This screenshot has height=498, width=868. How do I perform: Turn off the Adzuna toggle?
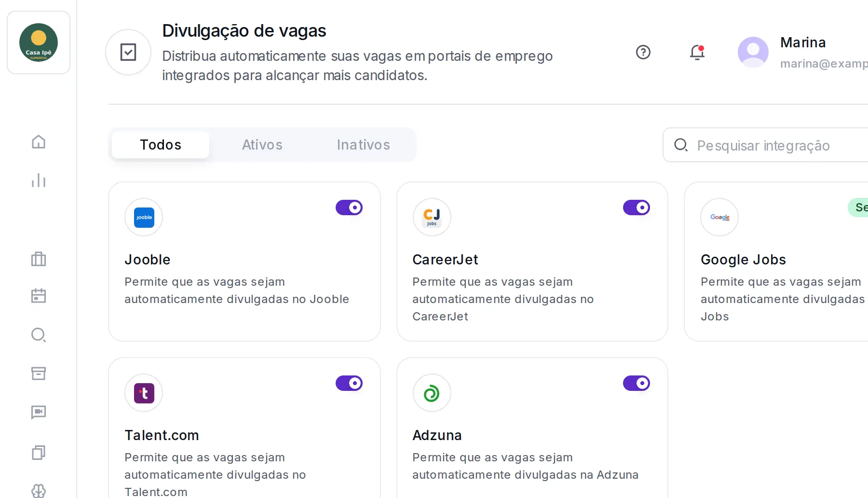click(637, 383)
